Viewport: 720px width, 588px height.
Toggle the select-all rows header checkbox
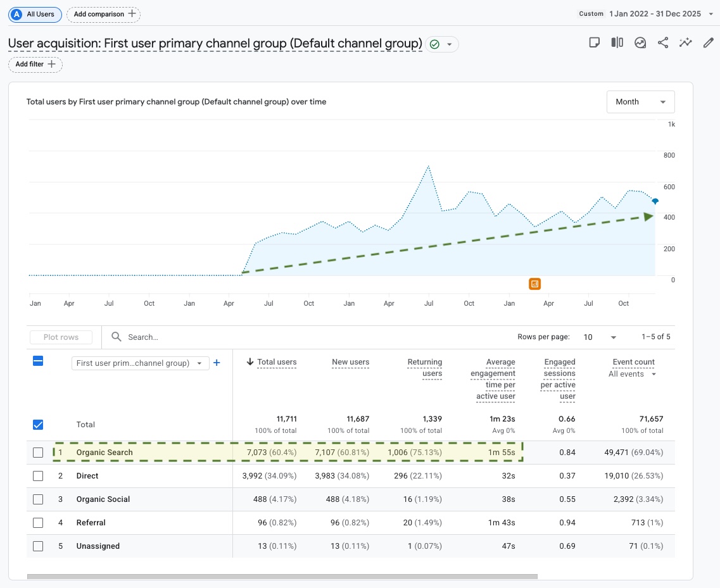38,361
